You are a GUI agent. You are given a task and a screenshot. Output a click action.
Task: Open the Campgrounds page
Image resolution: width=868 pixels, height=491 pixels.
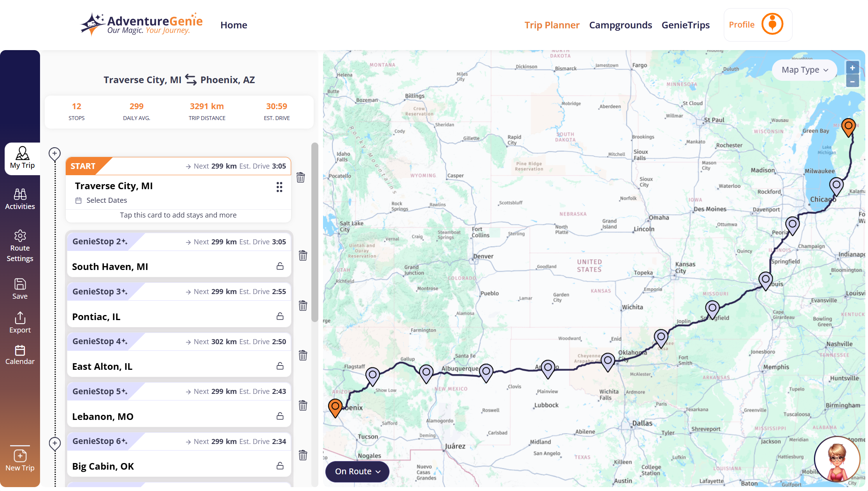620,25
